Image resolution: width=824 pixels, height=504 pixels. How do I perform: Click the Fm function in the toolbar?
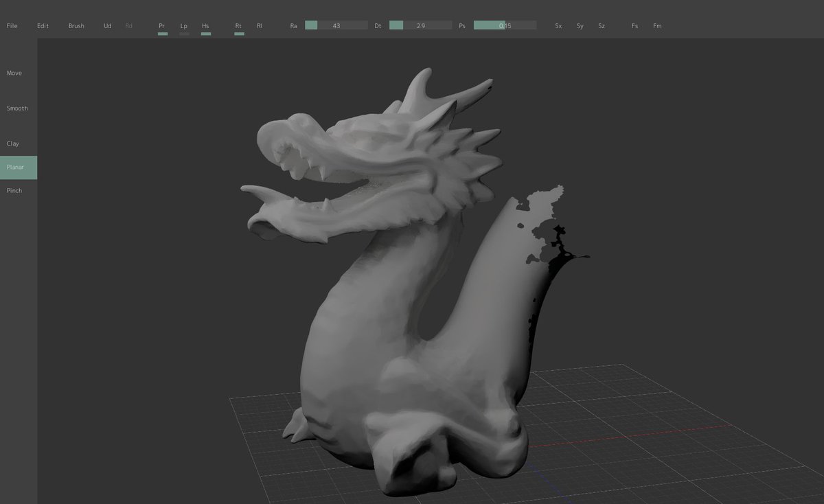pyautogui.click(x=657, y=25)
